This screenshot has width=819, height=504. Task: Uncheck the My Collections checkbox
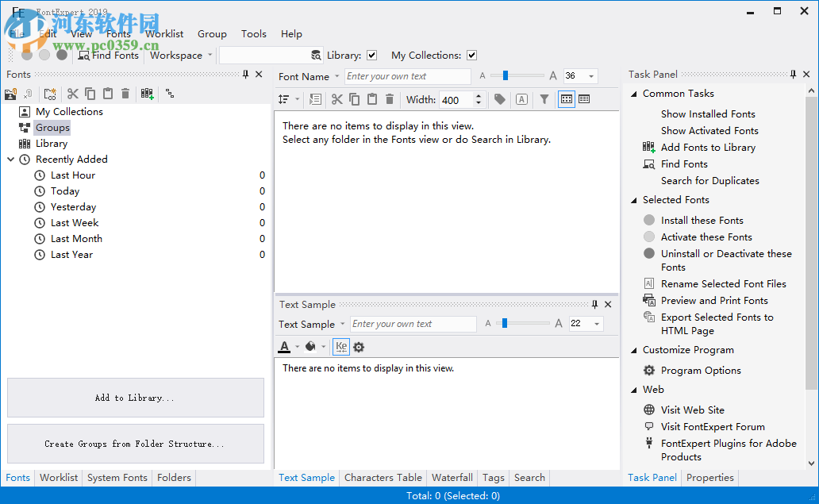click(471, 55)
